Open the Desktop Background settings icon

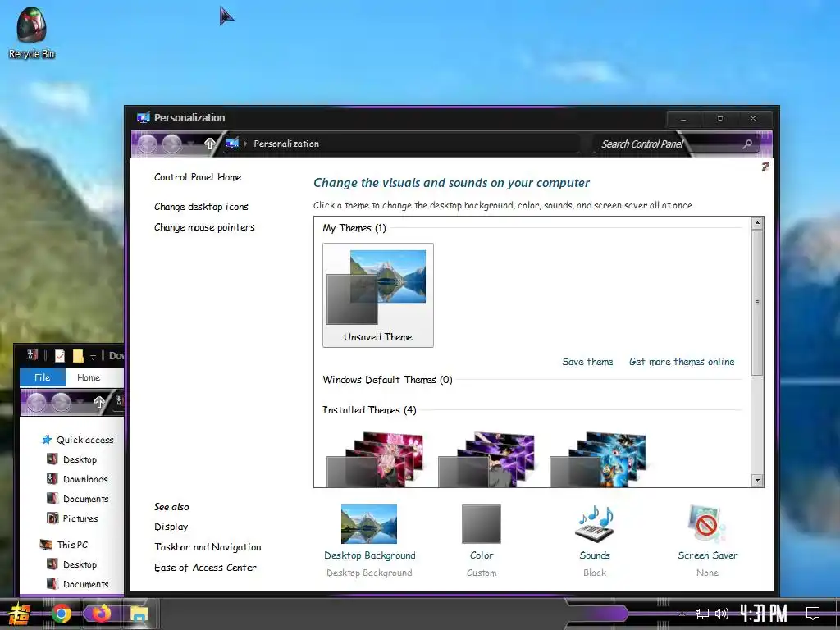[369, 524]
